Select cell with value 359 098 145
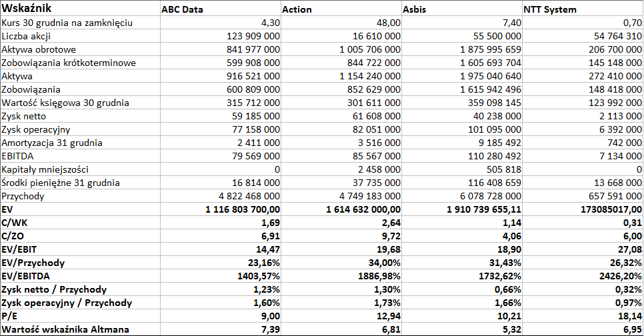The width and height of the screenshot is (644, 336). [462, 103]
